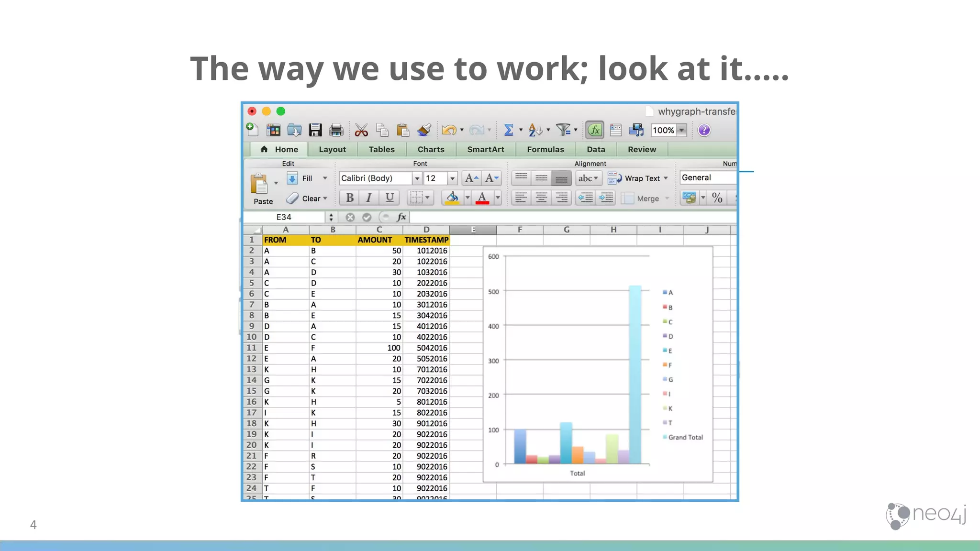Viewport: 980px width, 551px height.
Task: Switch to the Charts tab
Action: click(431, 149)
